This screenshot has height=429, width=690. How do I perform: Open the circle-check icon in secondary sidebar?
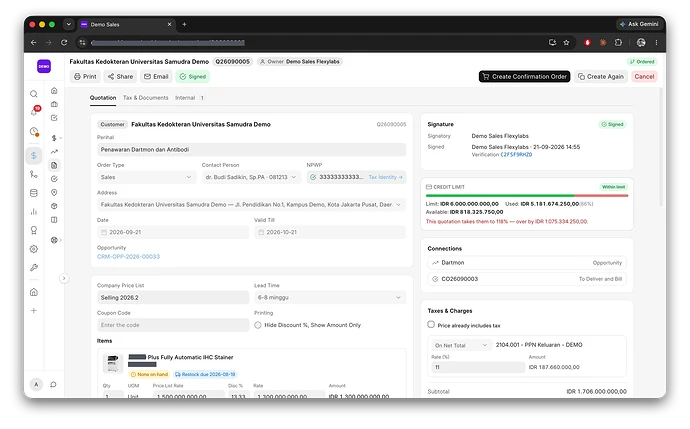54,179
